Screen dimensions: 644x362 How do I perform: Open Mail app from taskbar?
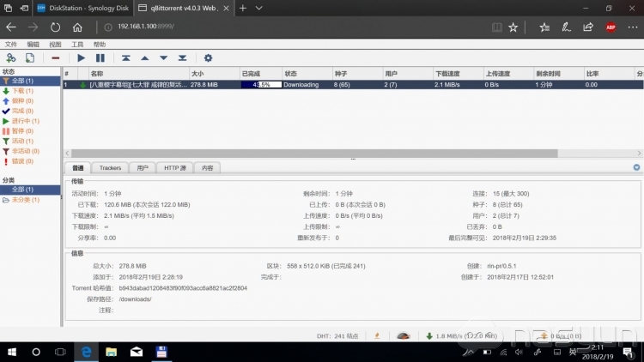click(x=137, y=353)
